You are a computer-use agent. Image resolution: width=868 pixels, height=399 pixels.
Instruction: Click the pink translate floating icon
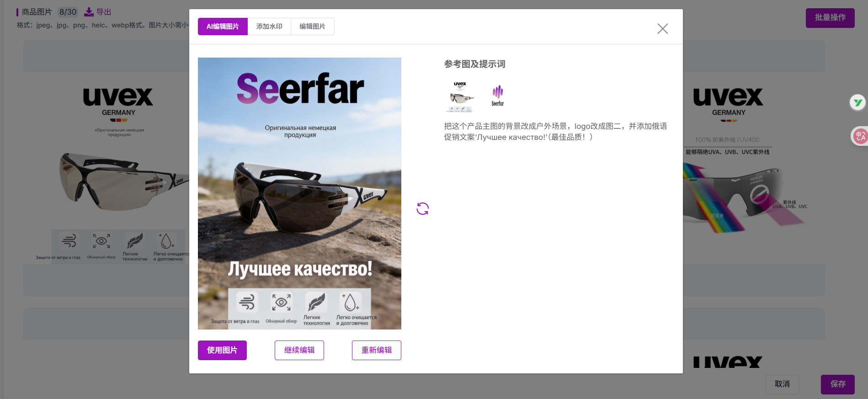860,136
